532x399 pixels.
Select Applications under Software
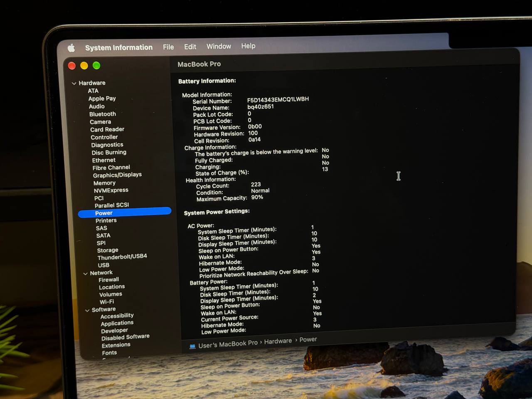coord(117,323)
